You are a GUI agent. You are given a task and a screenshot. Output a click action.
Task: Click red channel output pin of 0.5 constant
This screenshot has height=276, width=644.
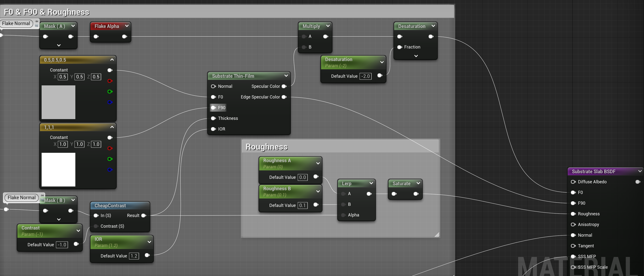(110, 81)
